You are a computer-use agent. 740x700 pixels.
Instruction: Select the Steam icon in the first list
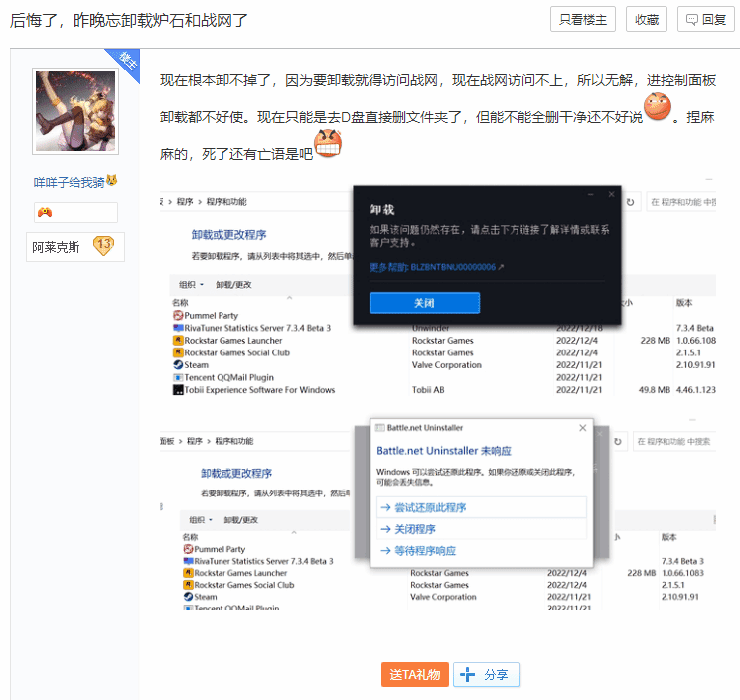click(178, 365)
